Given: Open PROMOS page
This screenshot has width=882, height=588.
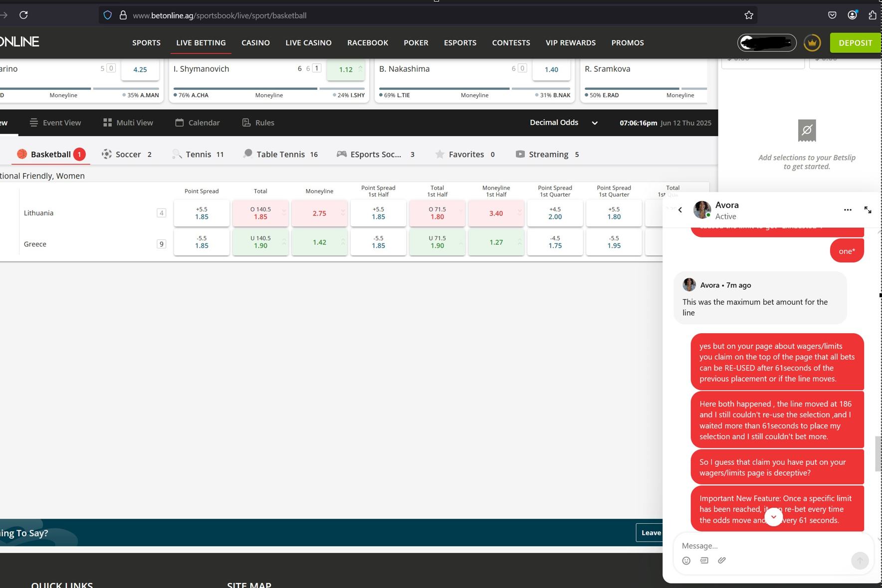Looking at the screenshot, I should pos(628,43).
